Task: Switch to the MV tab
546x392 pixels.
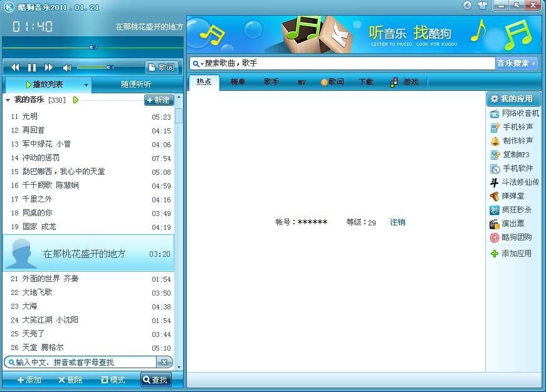Action: tap(302, 82)
